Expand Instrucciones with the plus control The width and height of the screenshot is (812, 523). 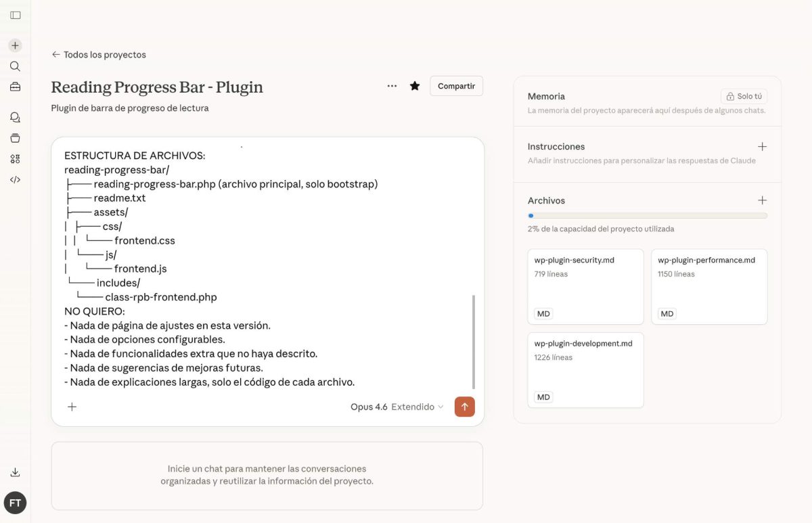(762, 146)
